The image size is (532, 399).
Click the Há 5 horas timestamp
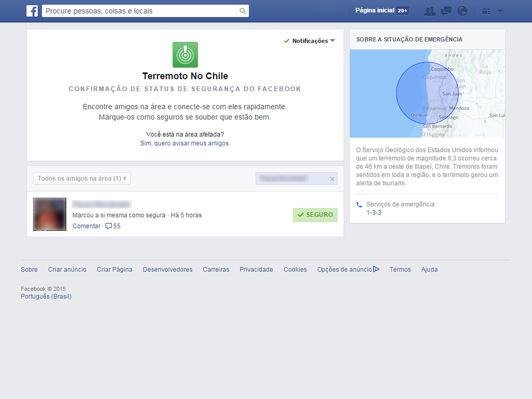pyautogui.click(x=186, y=215)
